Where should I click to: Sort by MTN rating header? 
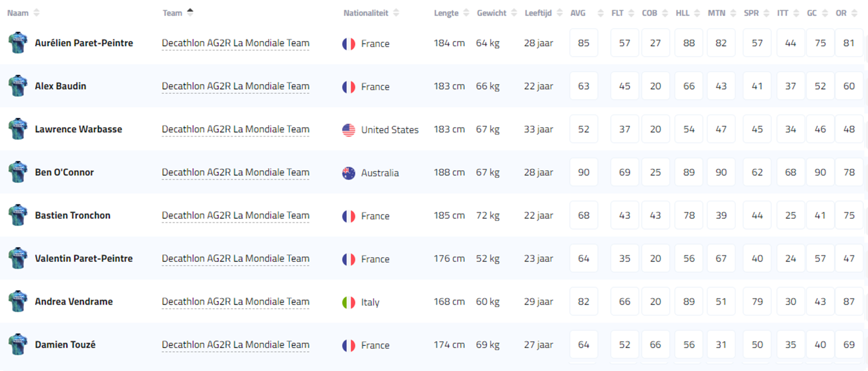733,13
